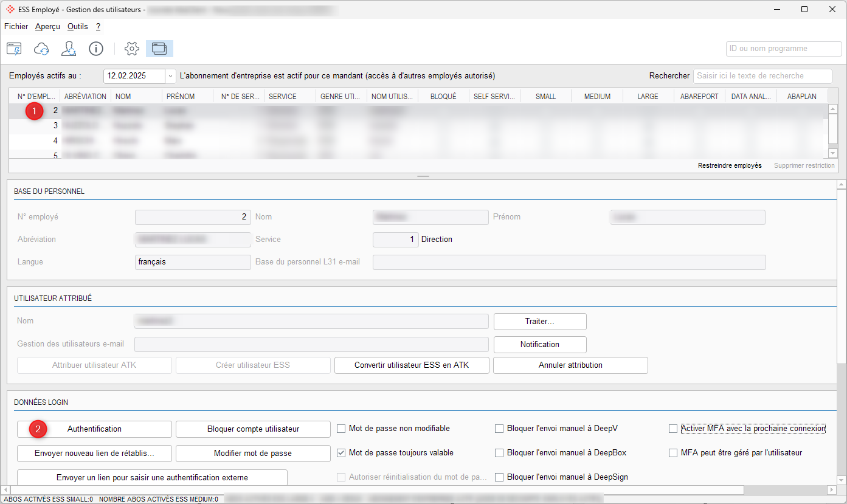Click the panel splitter grip below employee table

point(423,176)
